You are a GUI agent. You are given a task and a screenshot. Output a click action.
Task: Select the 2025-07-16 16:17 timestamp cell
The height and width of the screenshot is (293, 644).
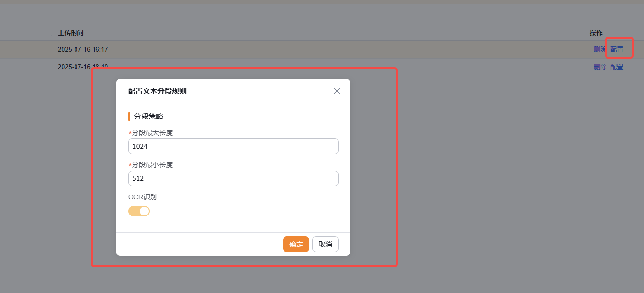pyautogui.click(x=83, y=49)
